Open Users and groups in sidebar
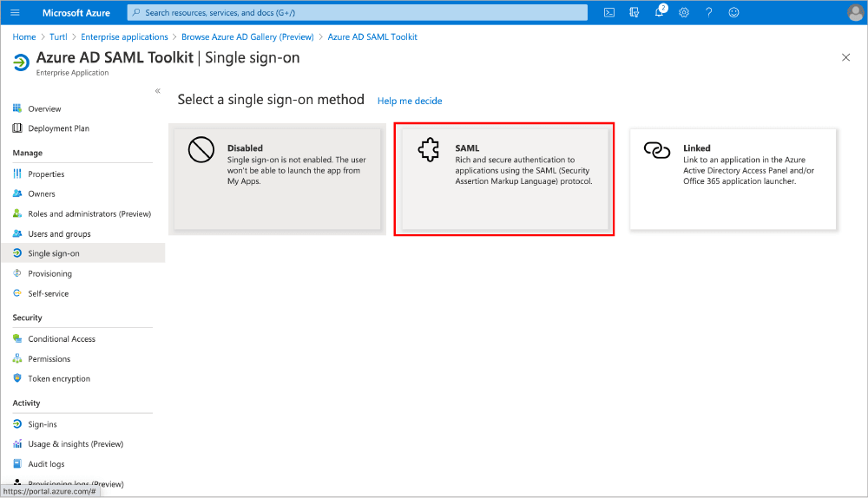This screenshot has height=498, width=868. tap(59, 234)
